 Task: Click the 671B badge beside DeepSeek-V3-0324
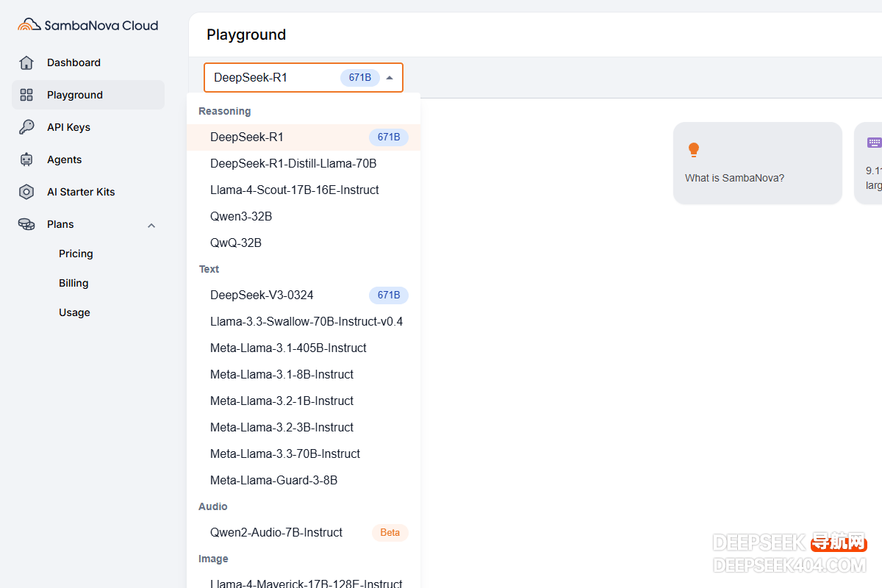tap(389, 295)
